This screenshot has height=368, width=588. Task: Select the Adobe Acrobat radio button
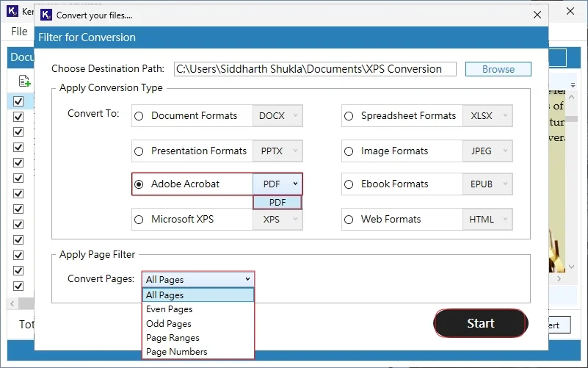139,184
